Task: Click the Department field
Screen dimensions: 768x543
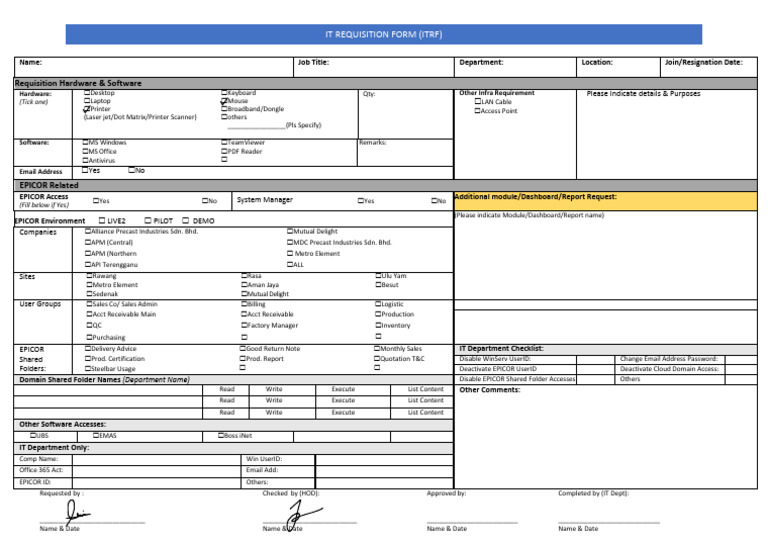Action: [x=515, y=67]
